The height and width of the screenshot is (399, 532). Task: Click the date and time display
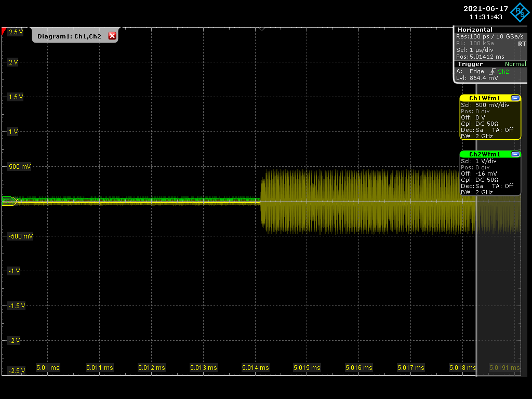point(486,13)
